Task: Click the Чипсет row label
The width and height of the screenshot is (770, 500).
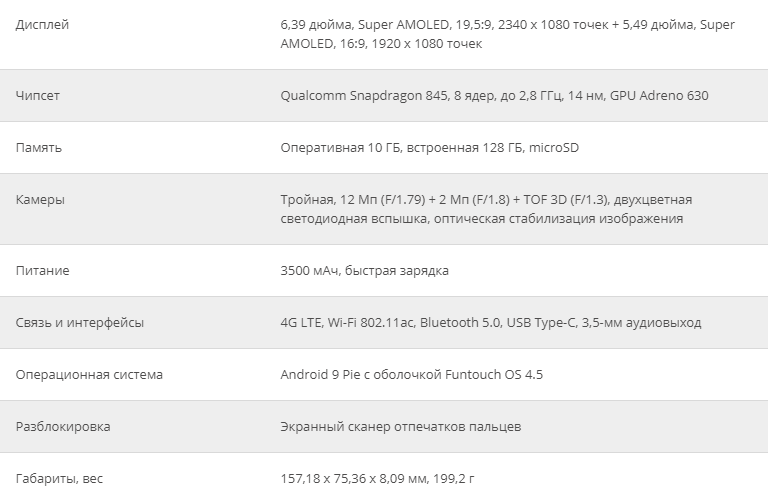Action: (x=38, y=95)
